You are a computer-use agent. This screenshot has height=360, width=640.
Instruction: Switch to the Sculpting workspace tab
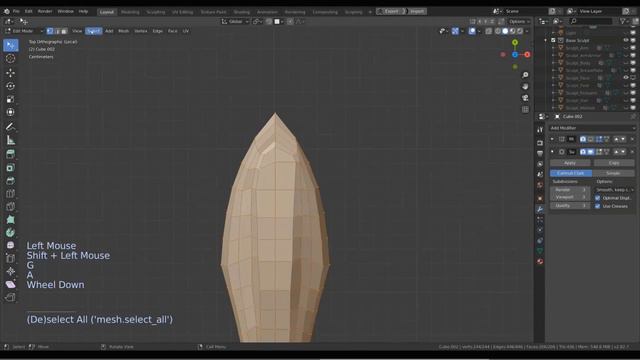(x=156, y=12)
